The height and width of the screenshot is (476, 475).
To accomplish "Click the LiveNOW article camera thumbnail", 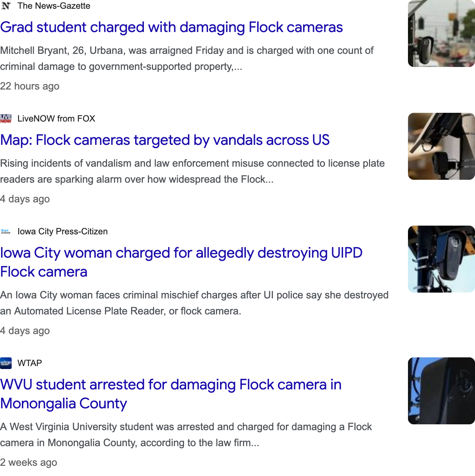I will 441,146.
